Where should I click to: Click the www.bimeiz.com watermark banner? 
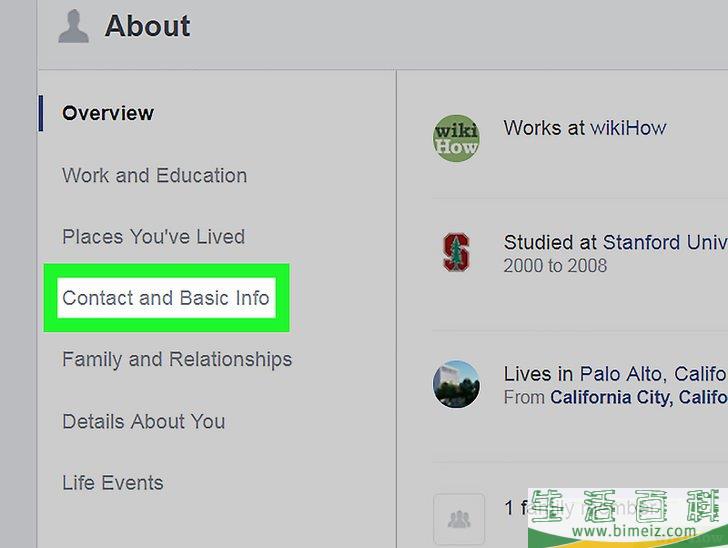tap(628, 518)
